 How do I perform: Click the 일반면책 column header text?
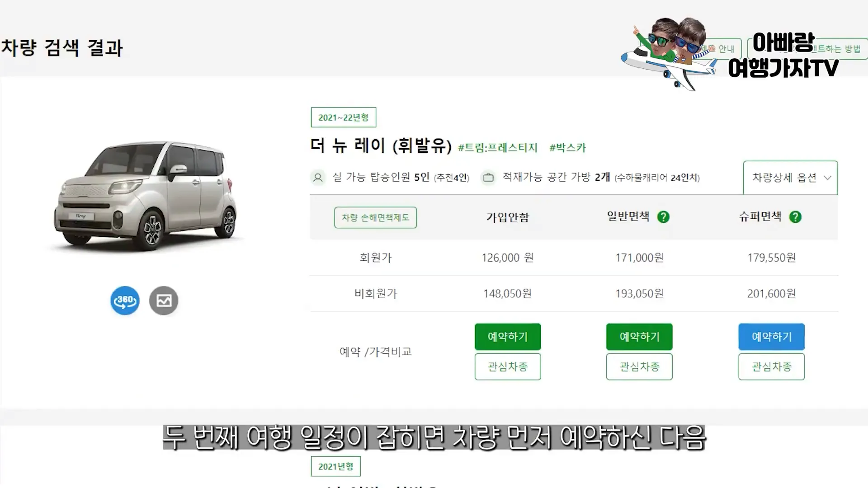click(x=628, y=216)
